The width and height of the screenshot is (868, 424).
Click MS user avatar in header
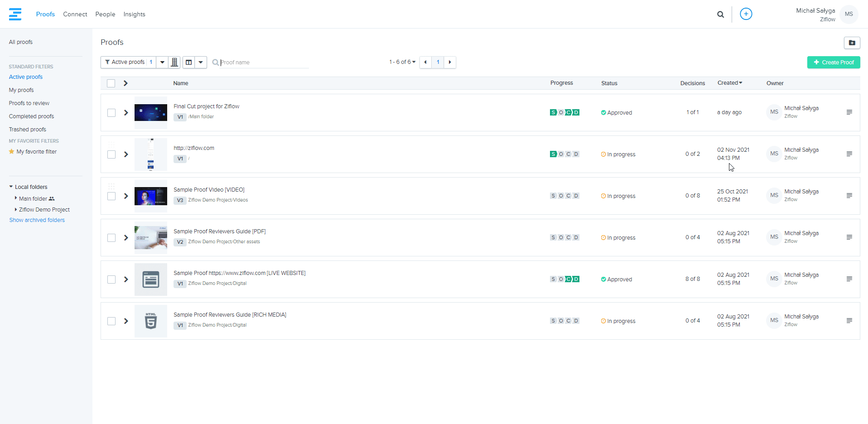[849, 14]
